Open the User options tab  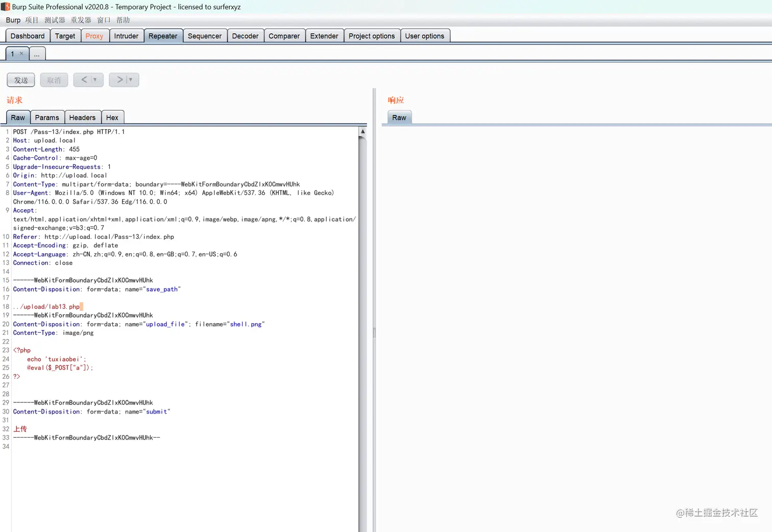coord(425,36)
